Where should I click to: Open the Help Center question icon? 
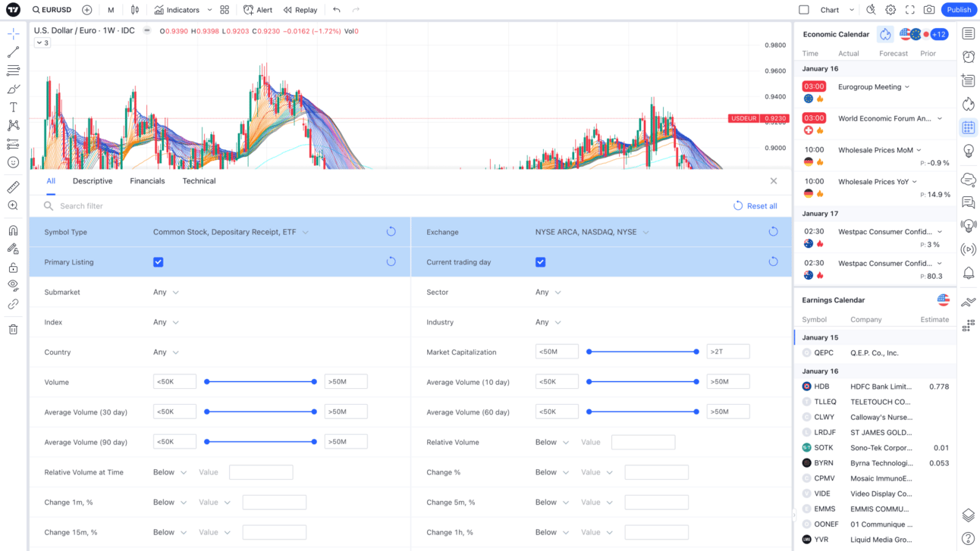tap(969, 539)
